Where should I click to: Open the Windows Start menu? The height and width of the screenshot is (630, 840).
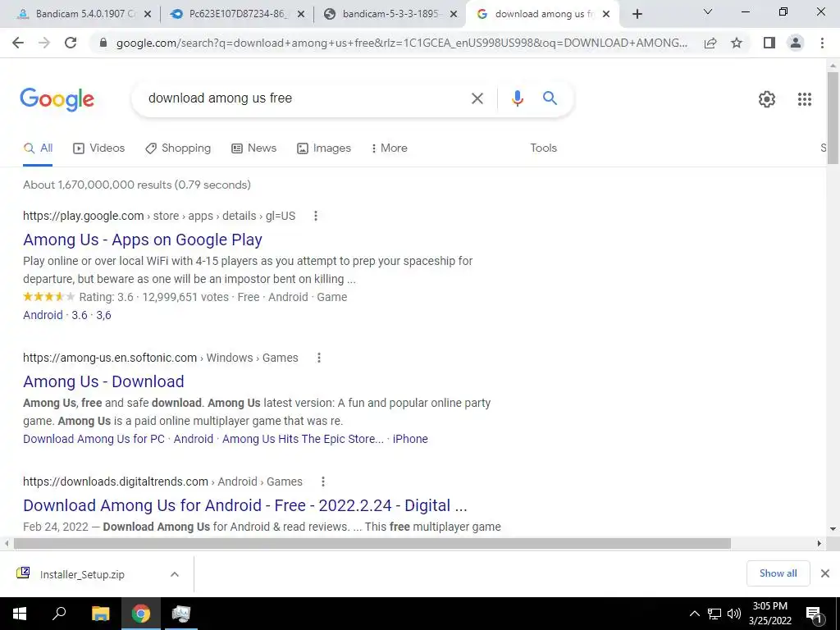pos(20,614)
